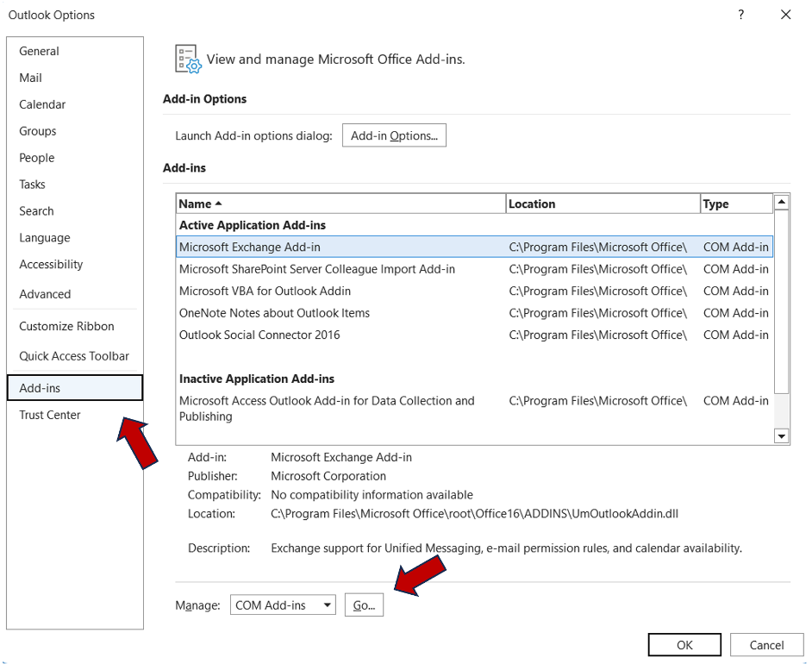Click the Help question mark icon

[740, 15]
